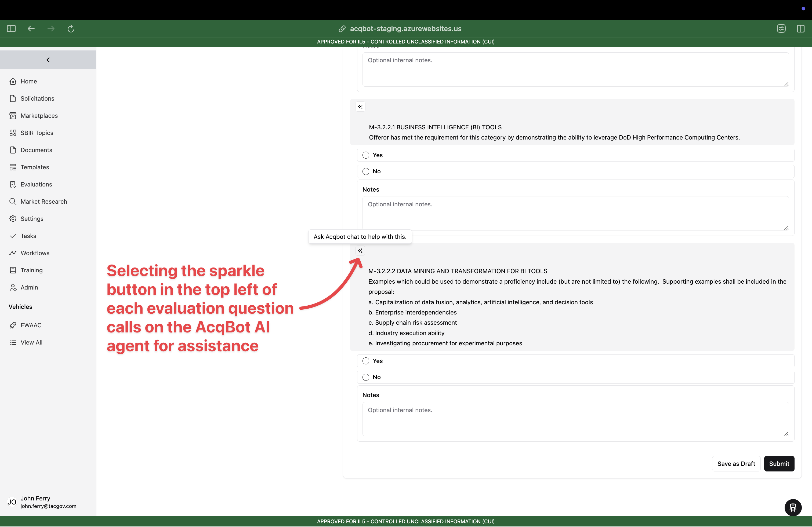This screenshot has height=527, width=812.
Task: Click the sparkle AI button above BI Tools question
Action: click(x=360, y=107)
